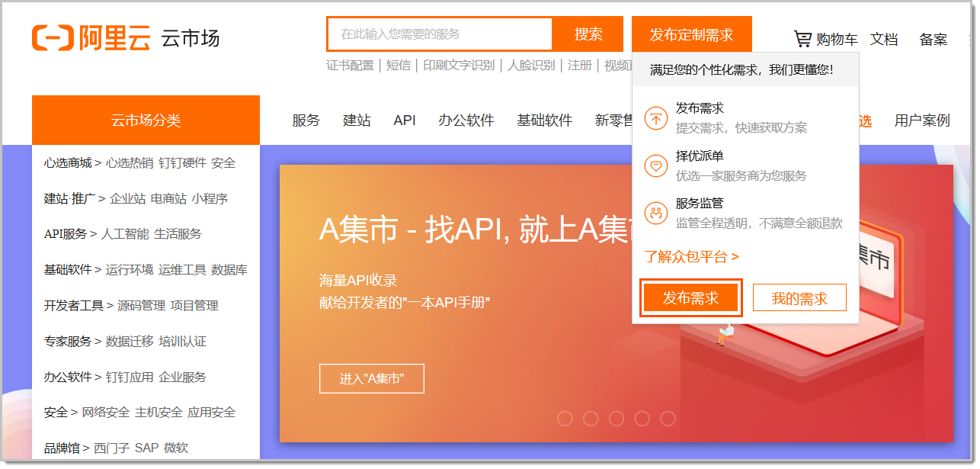980x469 pixels.
Task: Open the 文档 link in header
Action: [x=884, y=40]
